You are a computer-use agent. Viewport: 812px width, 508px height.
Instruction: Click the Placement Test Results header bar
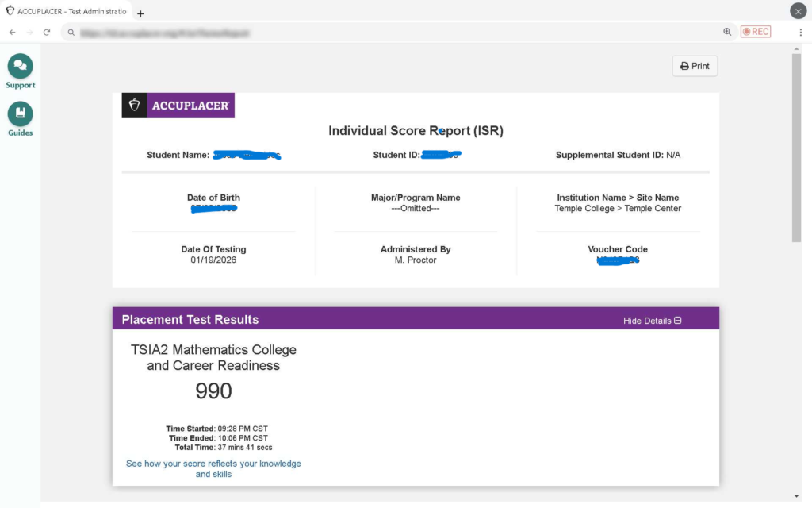click(x=357, y=319)
